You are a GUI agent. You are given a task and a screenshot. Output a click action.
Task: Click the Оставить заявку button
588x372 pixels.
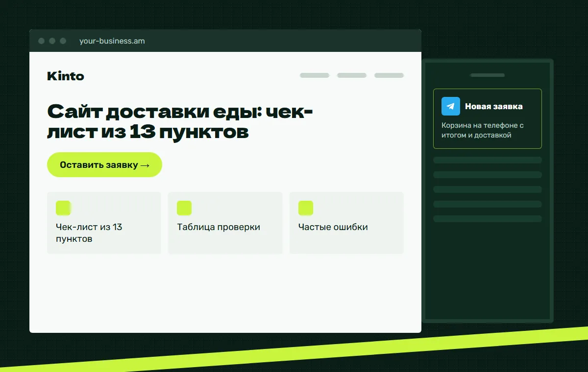tap(104, 165)
